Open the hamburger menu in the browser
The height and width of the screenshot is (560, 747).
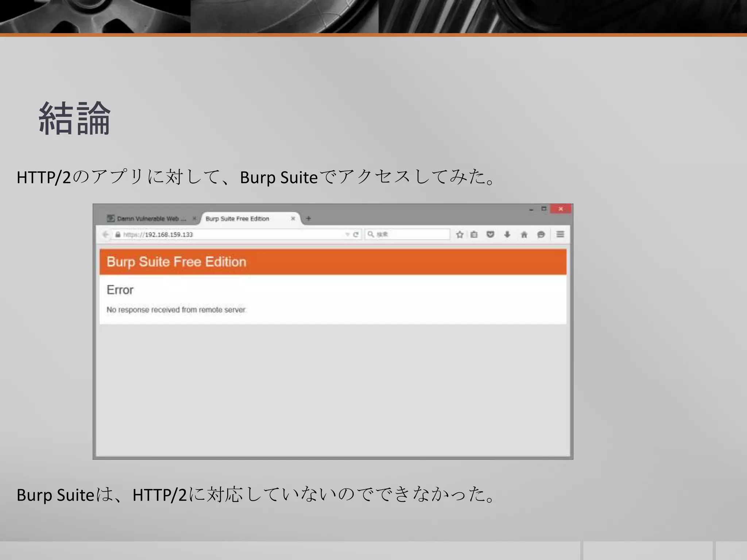(560, 234)
